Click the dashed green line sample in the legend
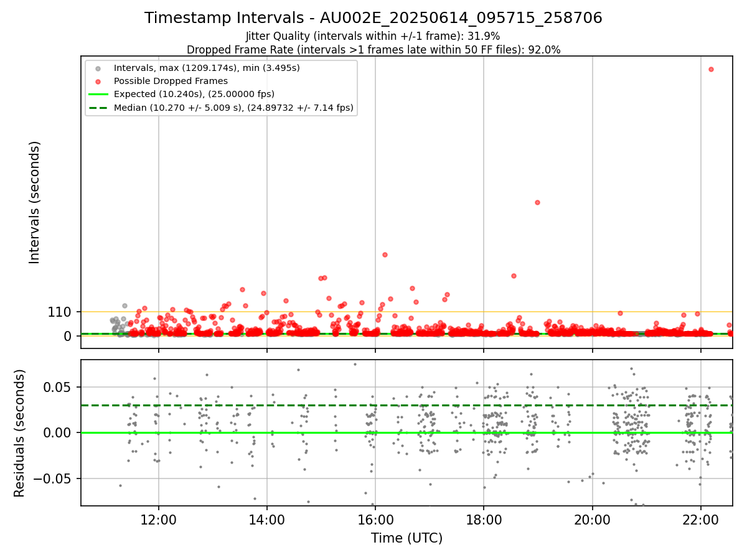The image size is (747, 560). point(98,108)
